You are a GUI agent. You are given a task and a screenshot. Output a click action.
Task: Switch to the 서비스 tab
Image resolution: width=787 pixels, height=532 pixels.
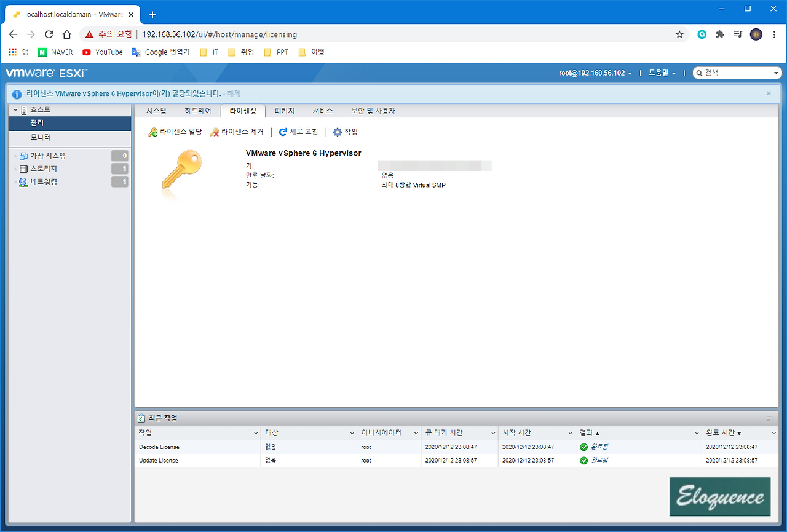tap(323, 111)
